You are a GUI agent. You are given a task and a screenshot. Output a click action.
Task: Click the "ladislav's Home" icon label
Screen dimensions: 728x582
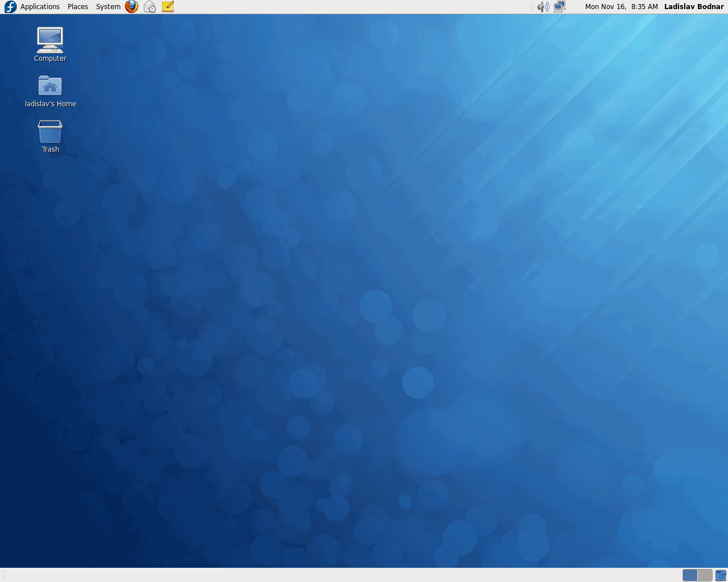(51, 104)
